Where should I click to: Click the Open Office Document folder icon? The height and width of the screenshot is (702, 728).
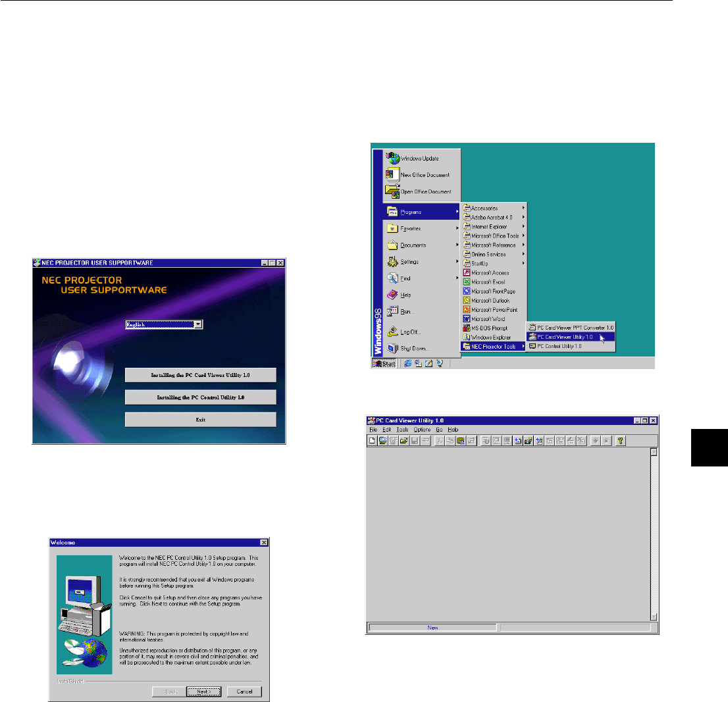point(393,191)
